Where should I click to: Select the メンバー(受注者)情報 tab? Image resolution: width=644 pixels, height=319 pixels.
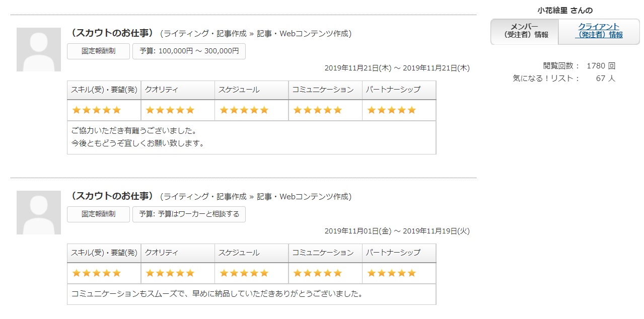pos(524,31)
